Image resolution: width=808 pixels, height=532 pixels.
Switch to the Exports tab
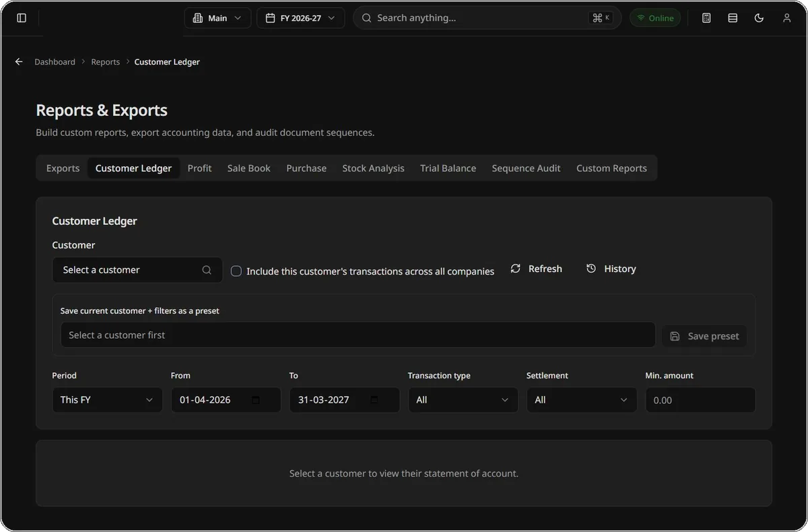63,168
